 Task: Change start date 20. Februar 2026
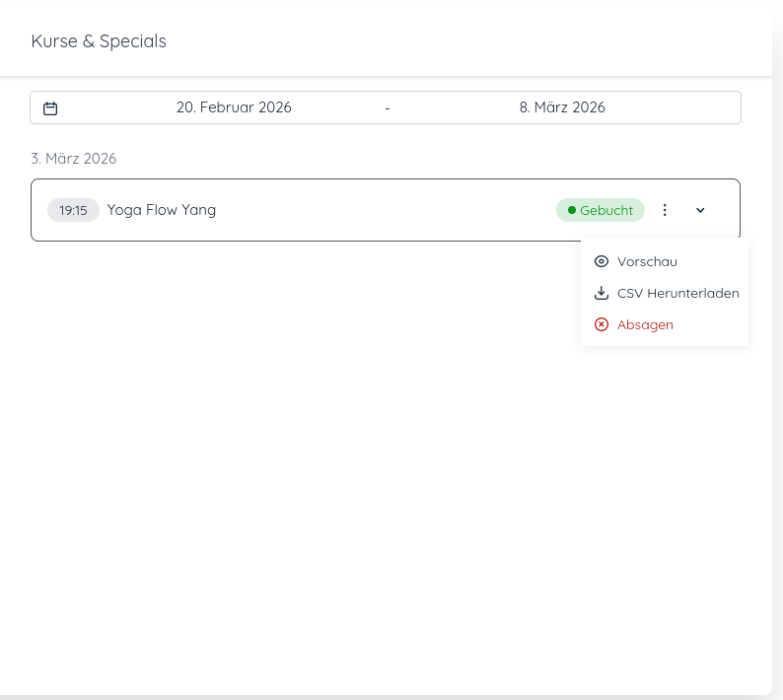point(234,107)
